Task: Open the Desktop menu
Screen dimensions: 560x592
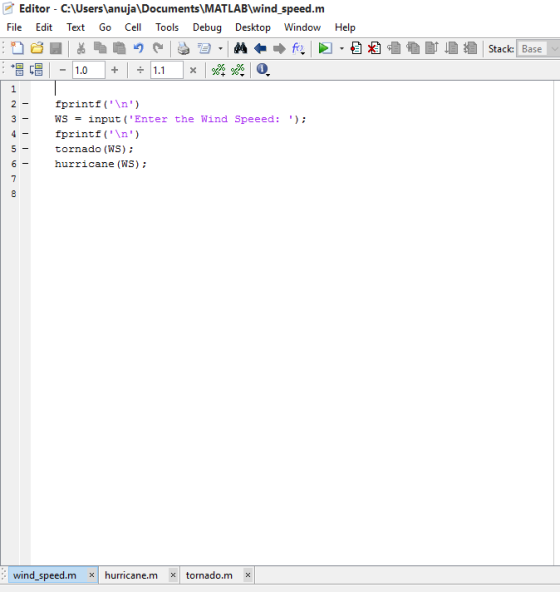Action: pos(253,27)
